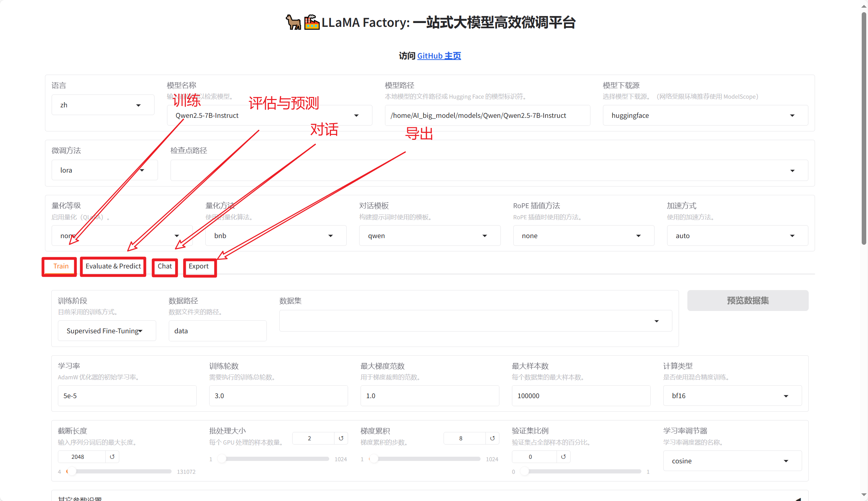Screen dimensions: 868x501
Task: Switch to the Export tab
Action: (198, 266)
